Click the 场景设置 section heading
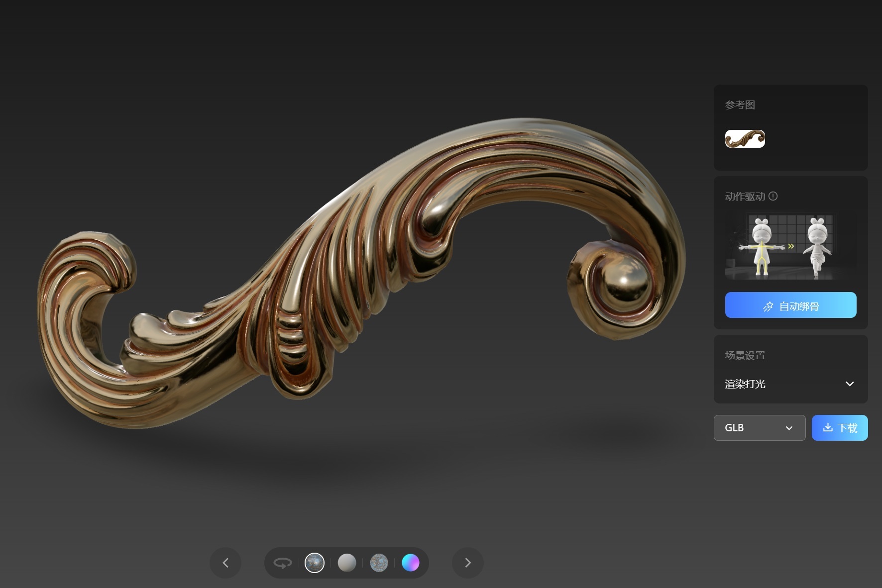This screenshot has width=882, height=588. (x=745, y=355)
